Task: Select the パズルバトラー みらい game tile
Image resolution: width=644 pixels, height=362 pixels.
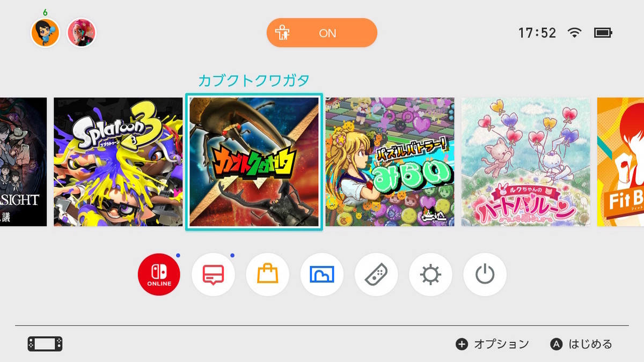Action: (x=390, y=162)
